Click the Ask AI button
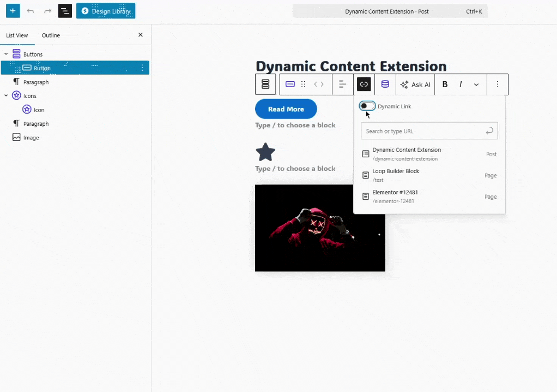The width and height of the screenshot is (557, 392). [415, 84]
